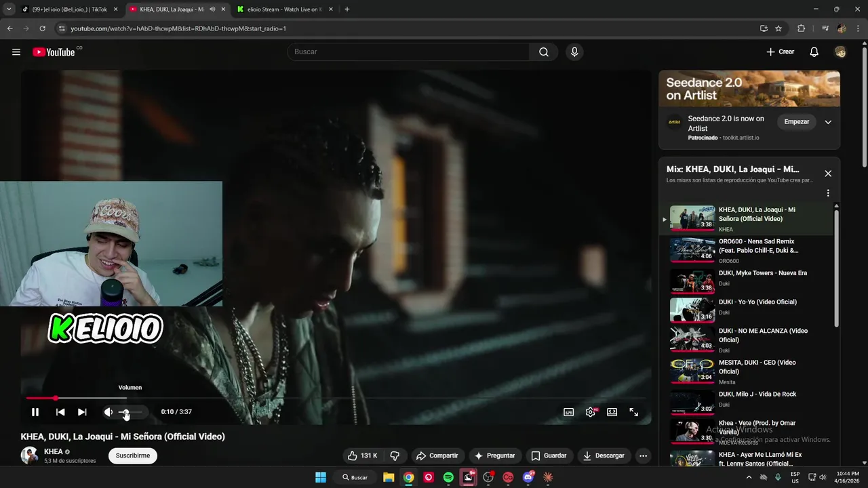Image resolution: width=868 pixels, height=488 pixels.
Task: Play DUKI - NO ME ALCANZA video
Action: (x=748, y=339)
